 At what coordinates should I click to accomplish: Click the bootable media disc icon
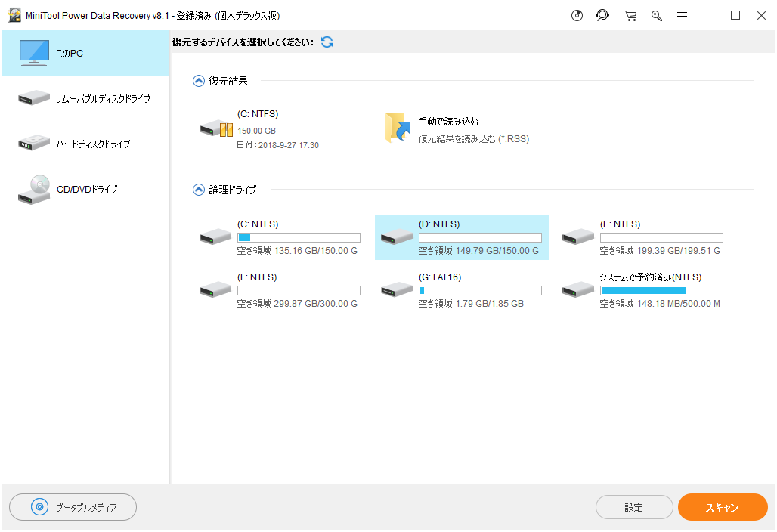pos(39,507)
